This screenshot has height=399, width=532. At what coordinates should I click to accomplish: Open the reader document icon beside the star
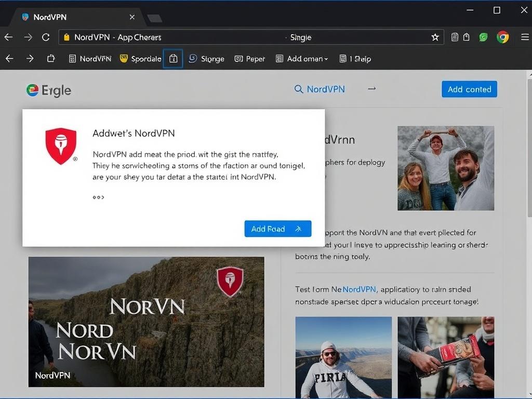click(x=455, y=37)
